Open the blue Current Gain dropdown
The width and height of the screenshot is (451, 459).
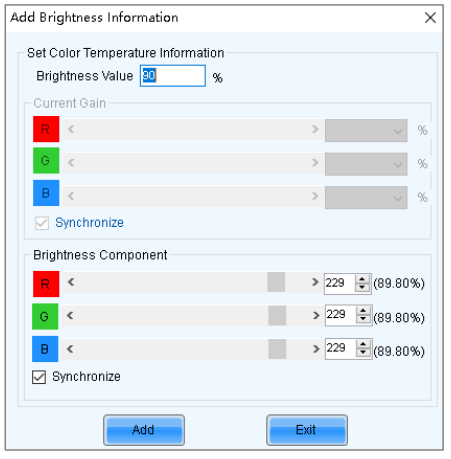click(x=366, y=197)
